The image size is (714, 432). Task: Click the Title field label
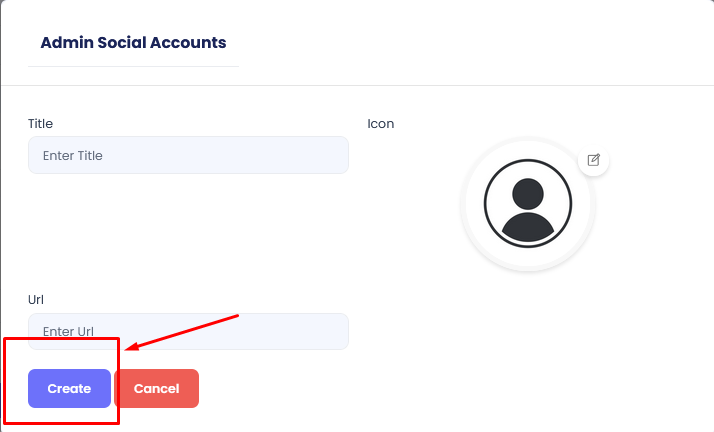coord(41,124)
